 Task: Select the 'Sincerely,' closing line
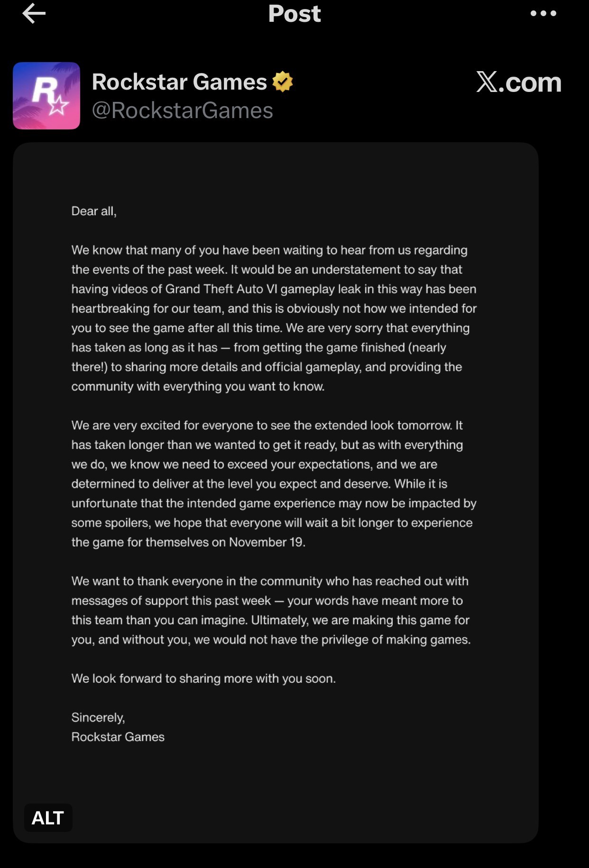tap(98, 718)
